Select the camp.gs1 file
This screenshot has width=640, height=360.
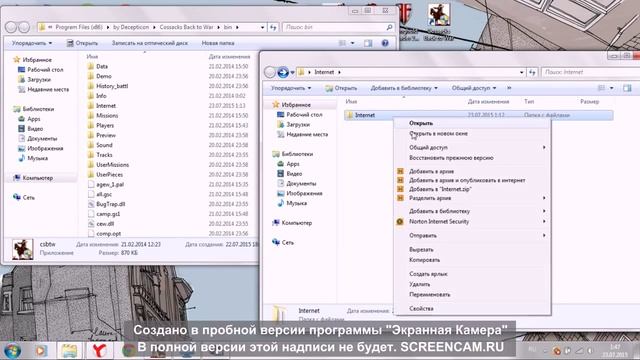[x=108, y=213]
